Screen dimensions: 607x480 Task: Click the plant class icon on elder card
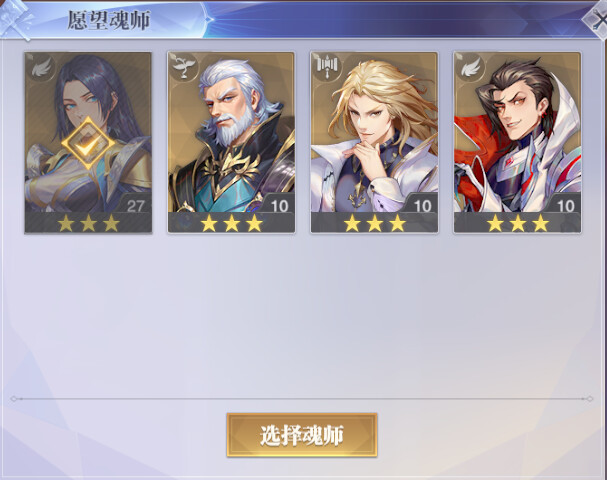184,68
